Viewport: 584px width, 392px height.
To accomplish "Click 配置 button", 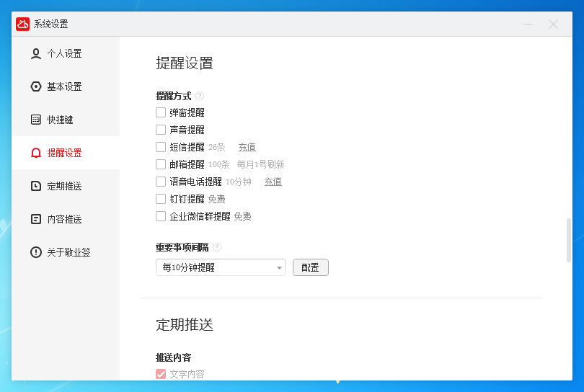I will click(311, 267).
